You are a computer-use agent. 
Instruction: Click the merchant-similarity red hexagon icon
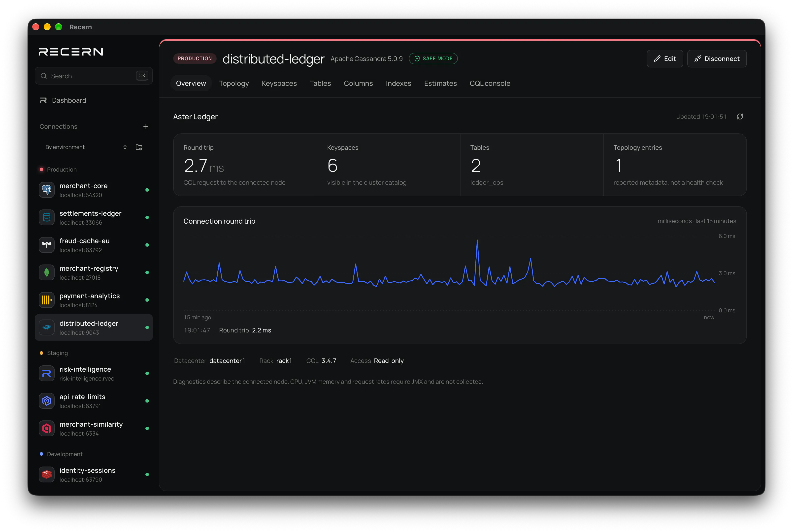coord(47,428)
